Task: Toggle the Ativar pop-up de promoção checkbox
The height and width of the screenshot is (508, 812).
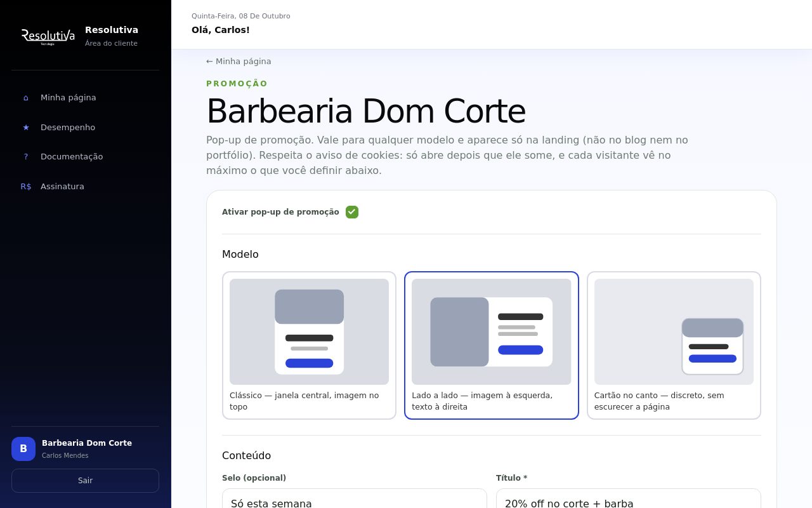Action: [352, 212]
